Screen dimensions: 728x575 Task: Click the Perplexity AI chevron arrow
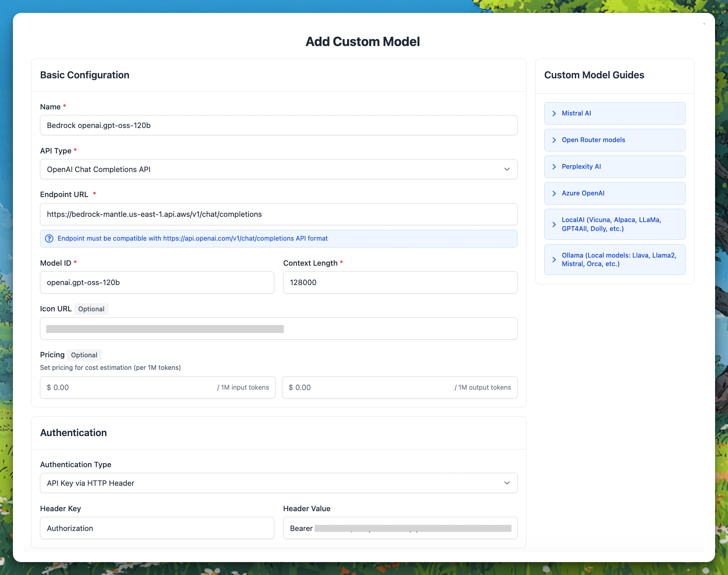click(x=554, y=167)
